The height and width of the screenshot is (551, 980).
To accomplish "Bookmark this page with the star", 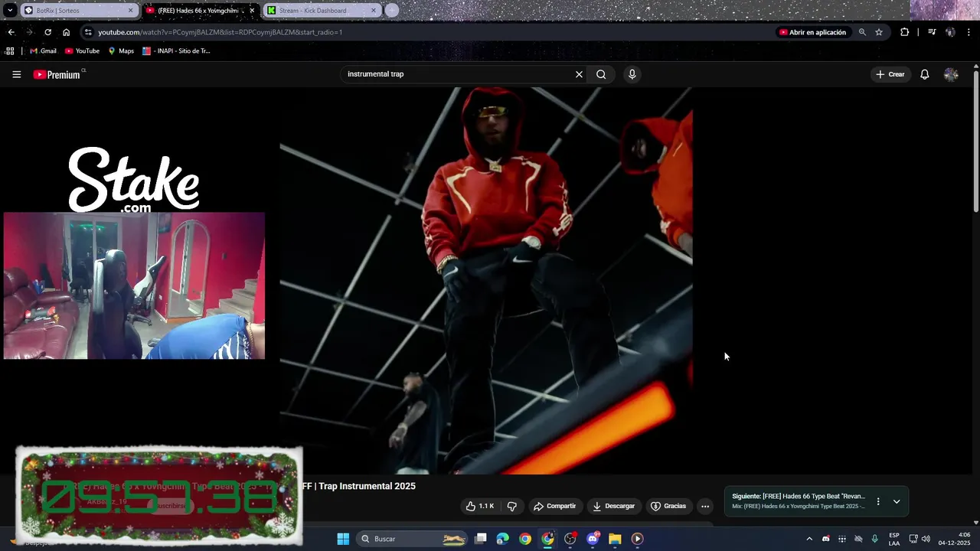I will tap(879, 32).
